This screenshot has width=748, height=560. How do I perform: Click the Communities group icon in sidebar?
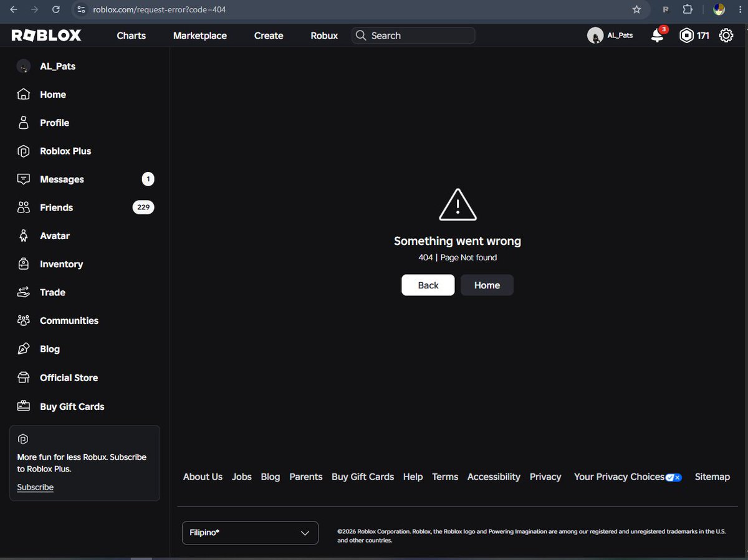click(x=24, y=321)
